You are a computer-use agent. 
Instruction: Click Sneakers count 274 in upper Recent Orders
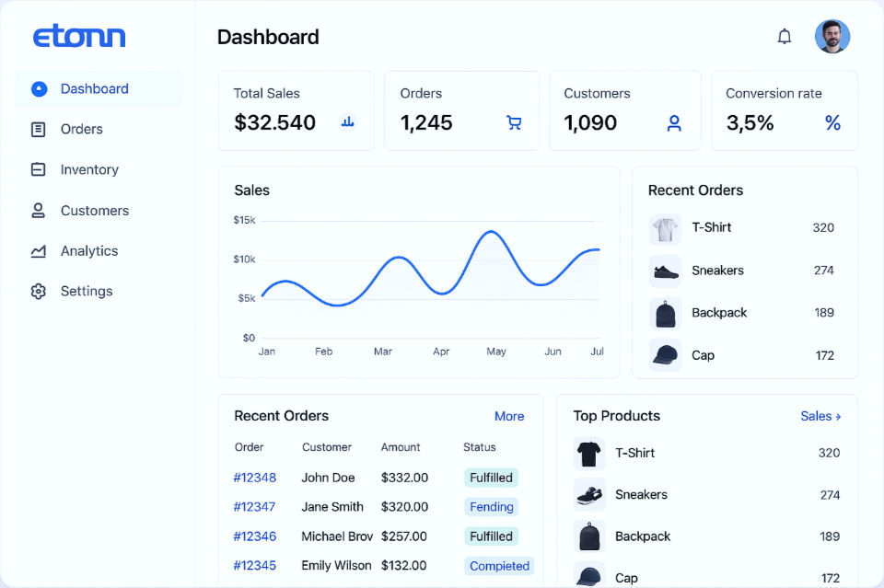tap(823, 271)
